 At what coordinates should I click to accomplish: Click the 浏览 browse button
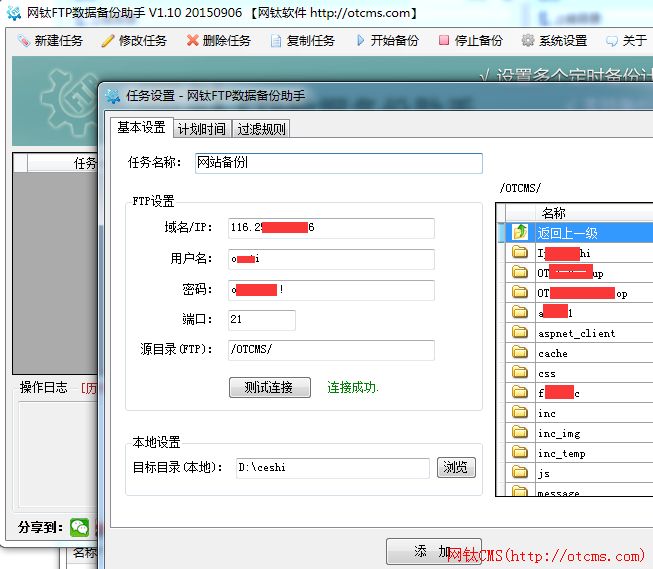tap(456, 467)
